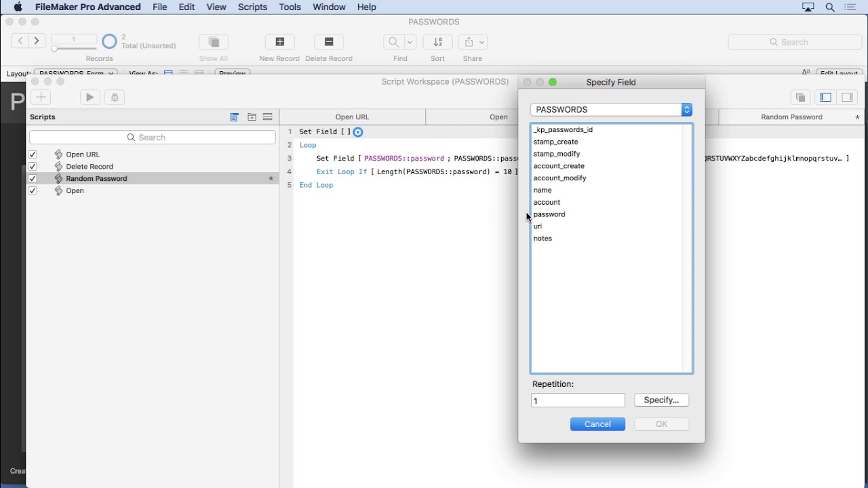Viewport: 868px width, 488px height.
Task: Open the layout name dropdown
Action: tap(76, 73)
